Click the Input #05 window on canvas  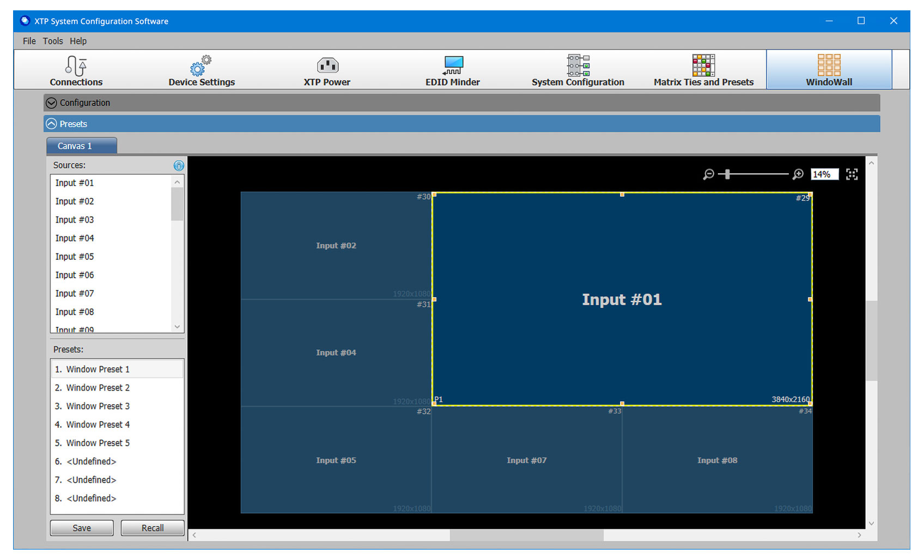pos(336,460)
